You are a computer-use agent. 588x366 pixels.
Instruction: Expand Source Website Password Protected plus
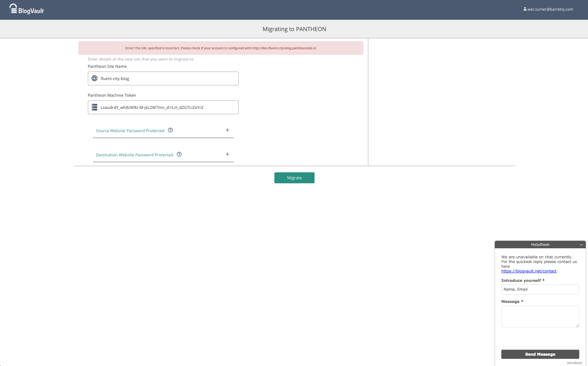228,130
